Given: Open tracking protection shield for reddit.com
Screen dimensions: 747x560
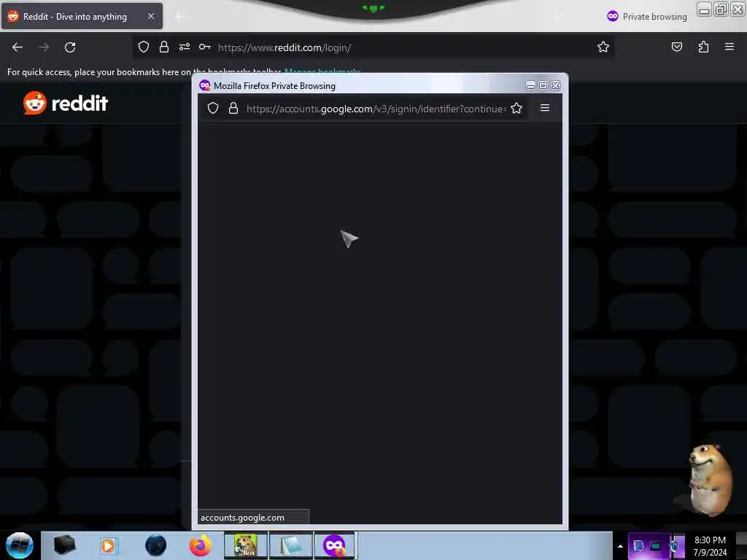Looking at the screenshot, I should coord(144,47).
